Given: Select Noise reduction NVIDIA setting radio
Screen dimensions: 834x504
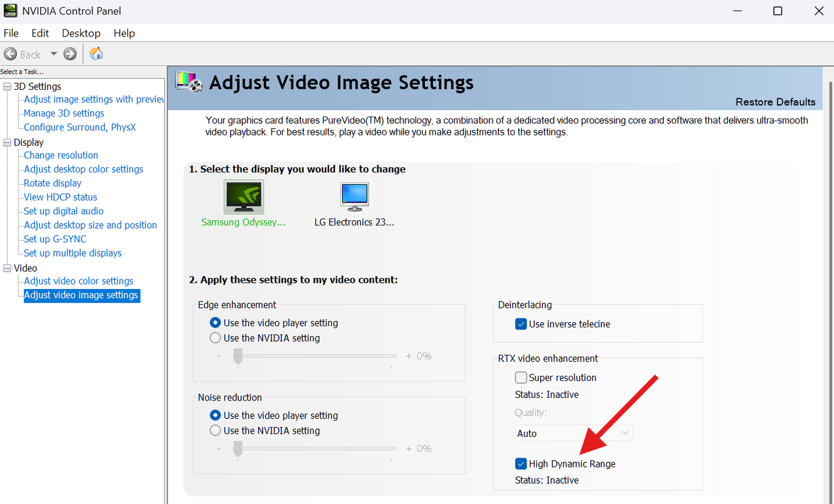Looking at the screenshot, I should pyautogui.click(x=216, y=431).
